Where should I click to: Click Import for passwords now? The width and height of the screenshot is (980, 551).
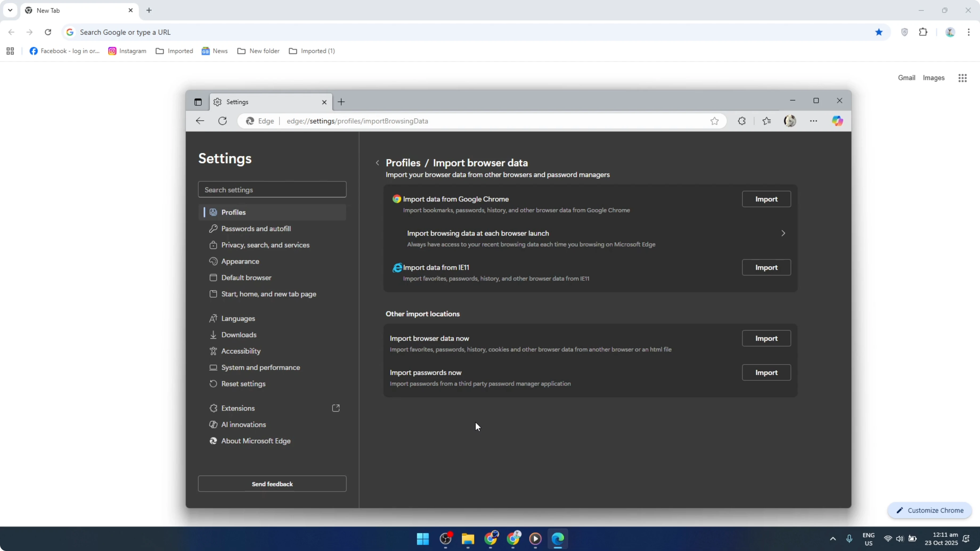coord(766,372)
